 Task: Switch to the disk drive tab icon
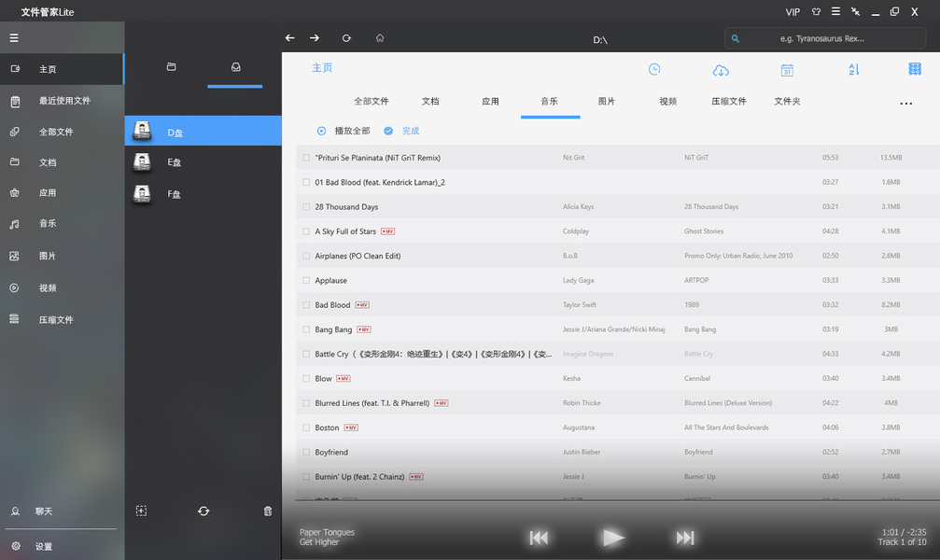pyautogui.click(x=235, y=67)
